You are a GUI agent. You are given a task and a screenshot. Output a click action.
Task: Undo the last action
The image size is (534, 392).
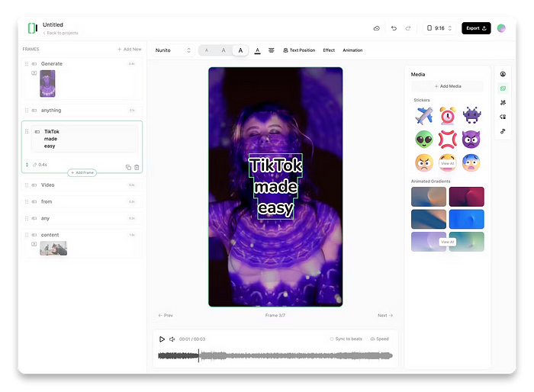click(394, 28)
